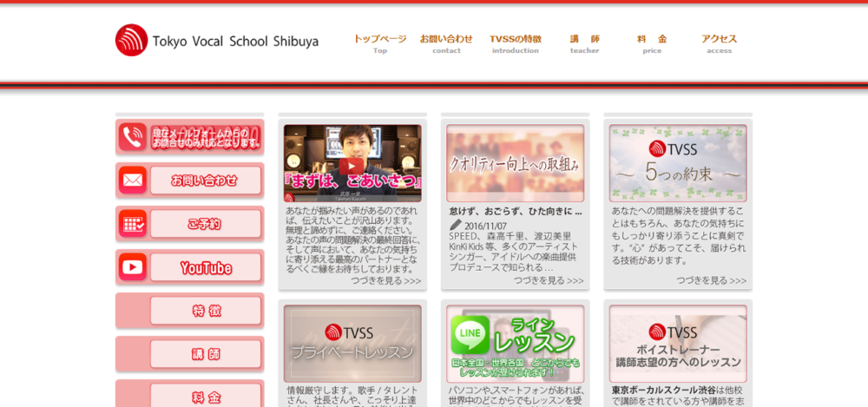Open the TVSS 5つの約束 thumbnail
Image resolution: width=868 pixels, height=407 pixels.
678,163
